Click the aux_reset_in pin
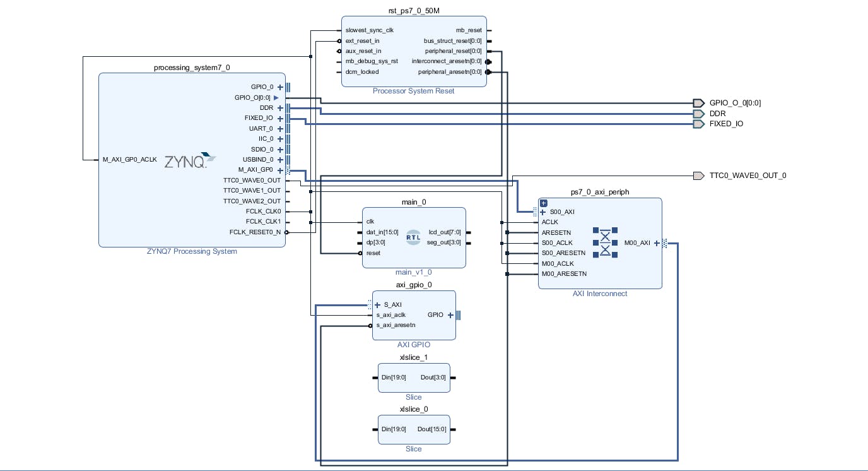 coord(363,51)
